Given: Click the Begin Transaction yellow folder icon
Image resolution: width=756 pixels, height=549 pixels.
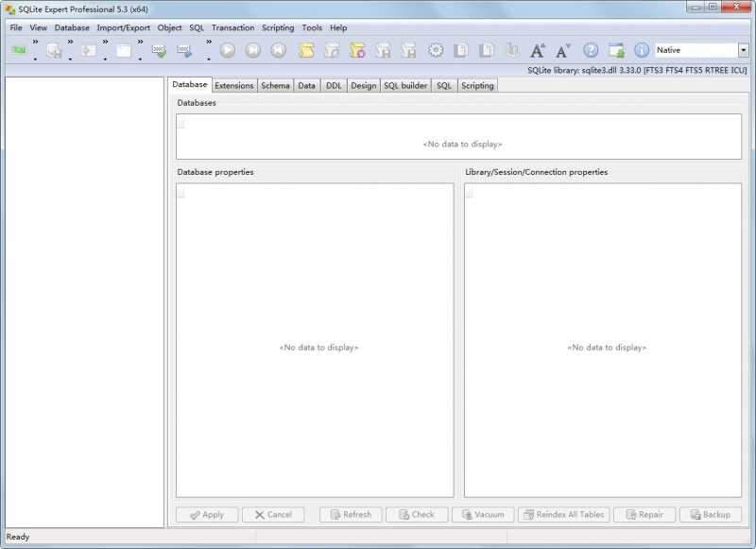Looking at the screenshot, I should pos(307,52).
